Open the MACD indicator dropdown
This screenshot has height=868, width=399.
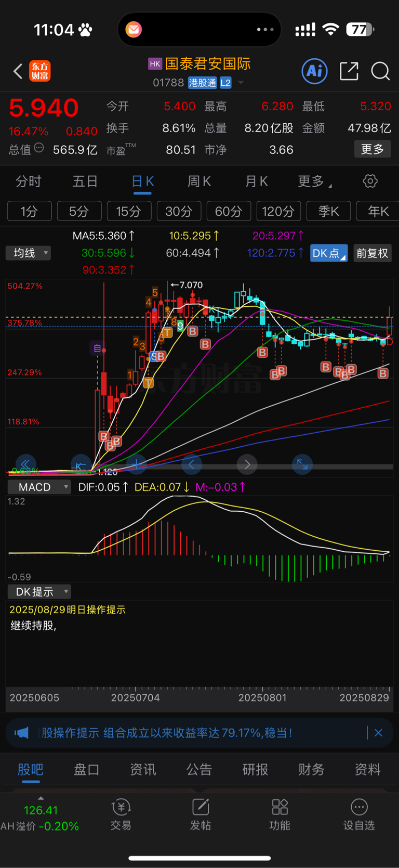pos(39,487)
